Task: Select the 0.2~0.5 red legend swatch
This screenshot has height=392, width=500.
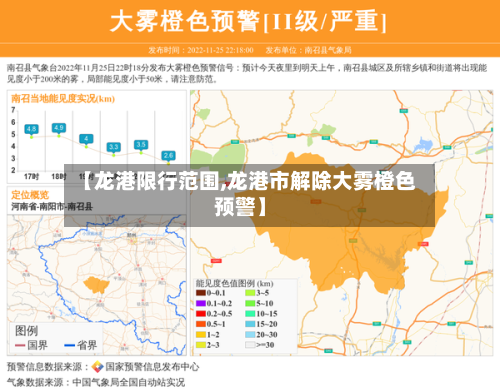Action: click(x=201, y=314)
